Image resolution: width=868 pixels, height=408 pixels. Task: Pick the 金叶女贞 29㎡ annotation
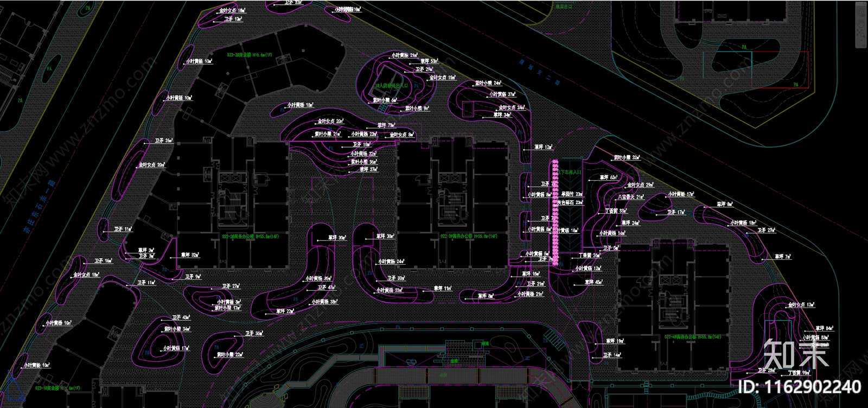641,185
